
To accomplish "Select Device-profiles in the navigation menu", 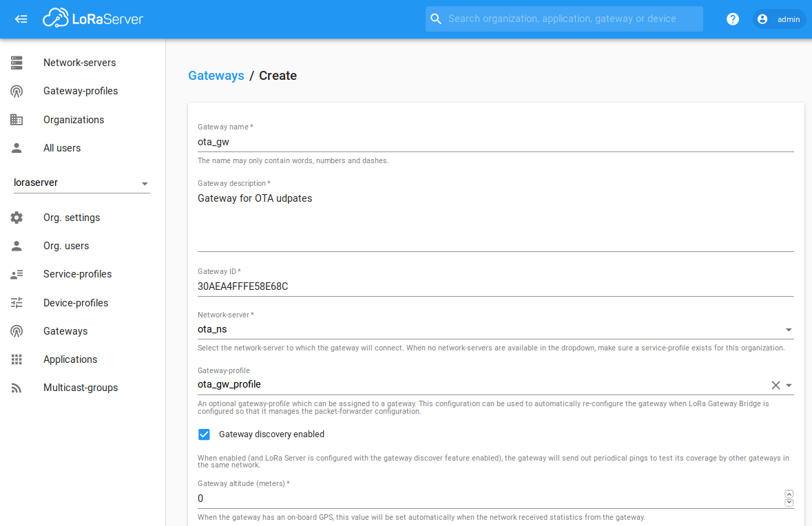I will 15,302.
